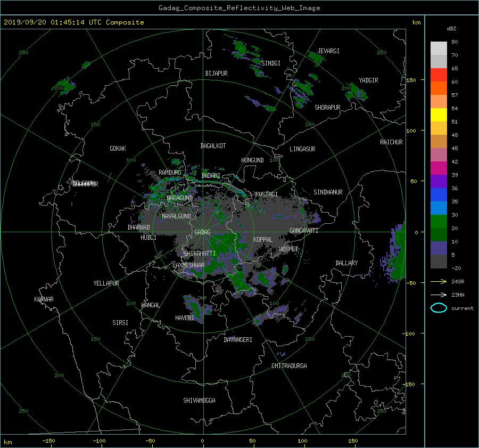479x448 pixels.
Task: Click the GOKAK city label
Action: tap(118, 149)
